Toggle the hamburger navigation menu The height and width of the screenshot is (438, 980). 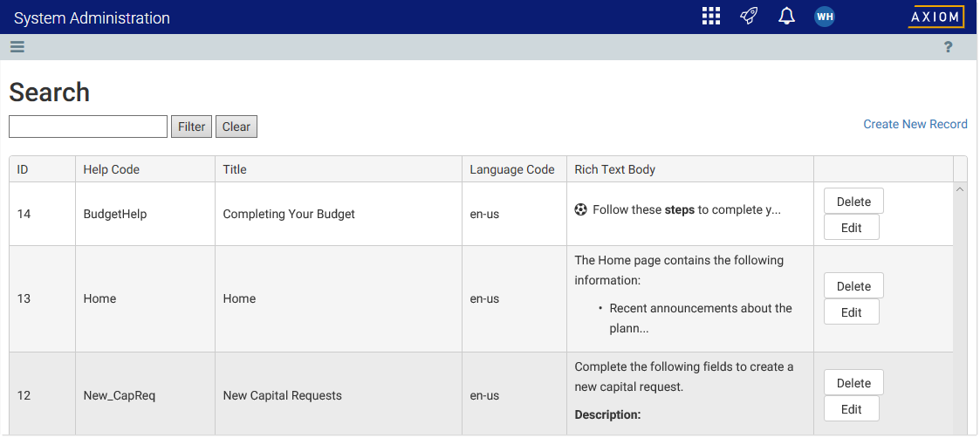tap(17, 47)
